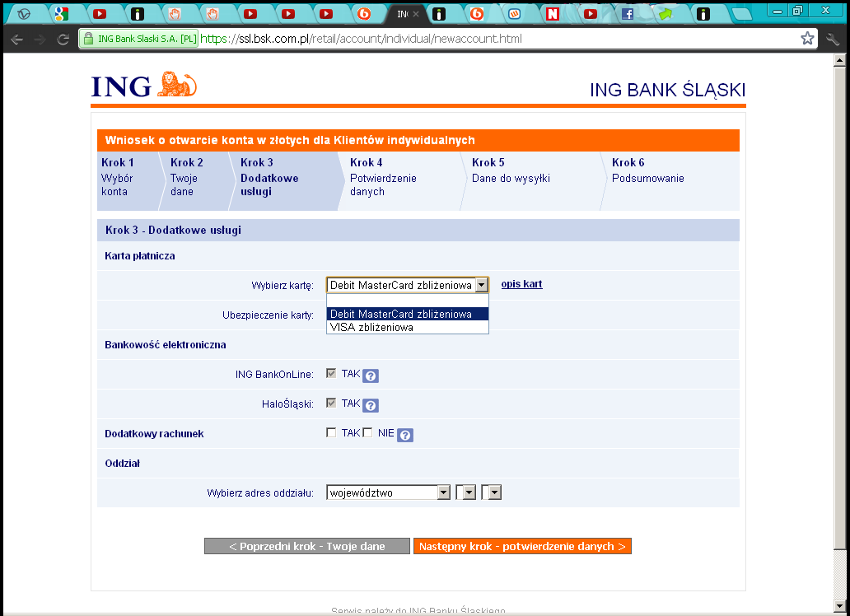This screenshot has width=850, height=616.
Task: Reload the current page
Action: 63,39
